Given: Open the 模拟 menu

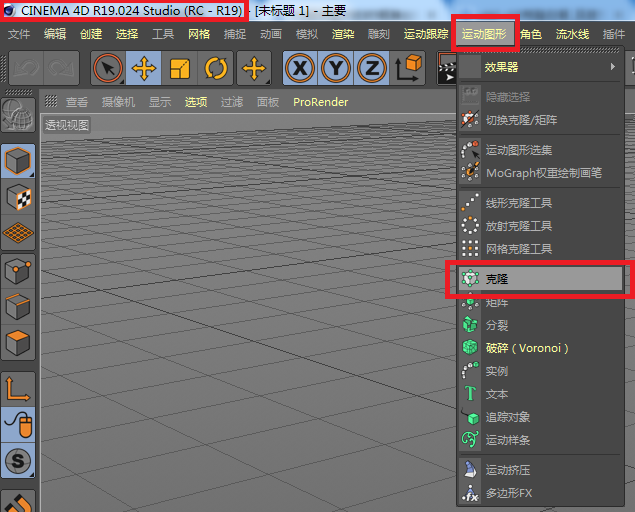Looking at the screenshot, I should point(307,34).
